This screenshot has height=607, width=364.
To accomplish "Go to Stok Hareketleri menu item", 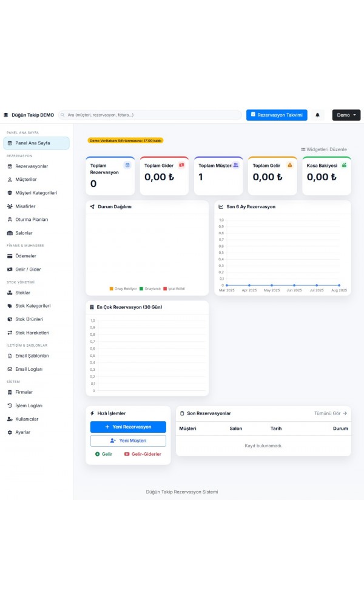I will pyautogui.click(x=32, y=333).
